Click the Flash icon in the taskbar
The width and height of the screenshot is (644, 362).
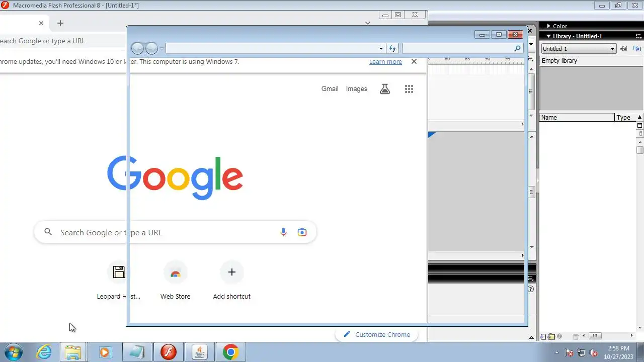pos(169,352)
